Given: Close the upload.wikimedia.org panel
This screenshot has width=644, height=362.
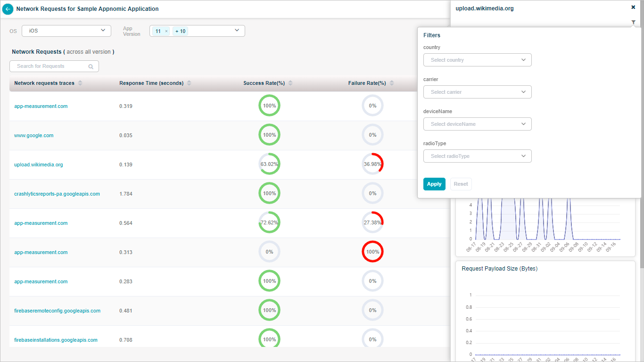Looking at the screenshot, I should (x=633, y=7).
